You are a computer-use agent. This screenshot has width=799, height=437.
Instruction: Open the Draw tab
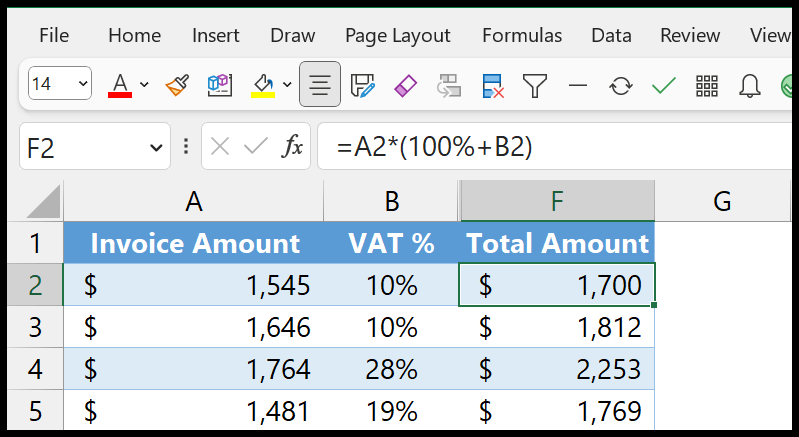pyautogui.click(x=292, y=35)
